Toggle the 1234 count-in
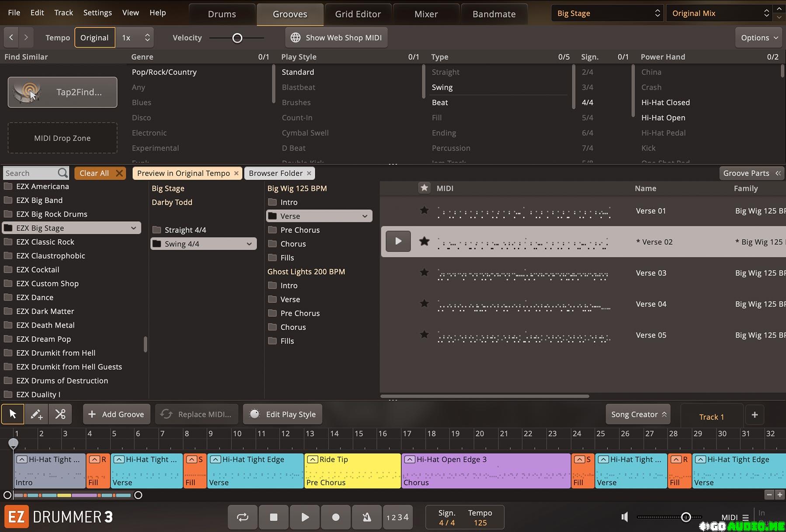Viewport: 786px width, 532px height. coord(397,517)
